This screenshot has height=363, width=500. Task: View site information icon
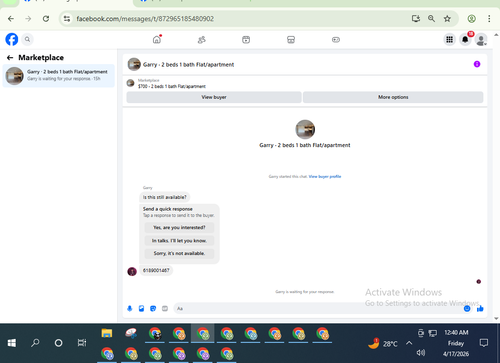pyautogui.click(x=67, y=19)
